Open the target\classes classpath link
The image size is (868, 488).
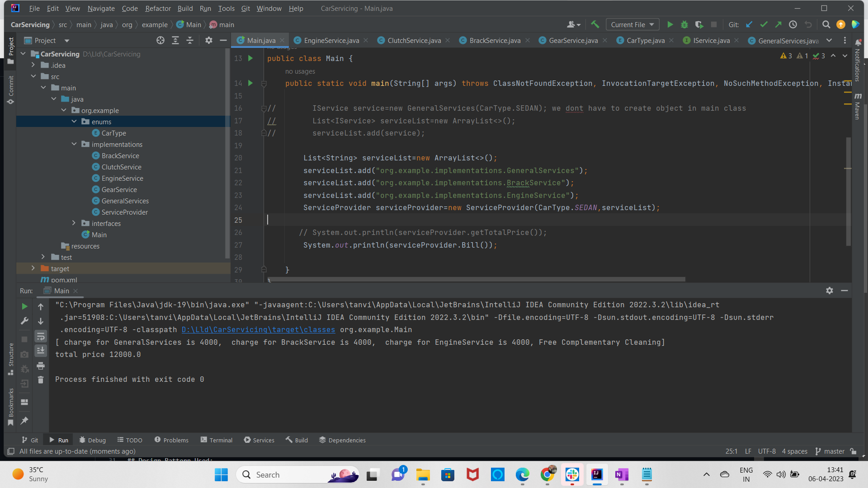pos(258,330)
